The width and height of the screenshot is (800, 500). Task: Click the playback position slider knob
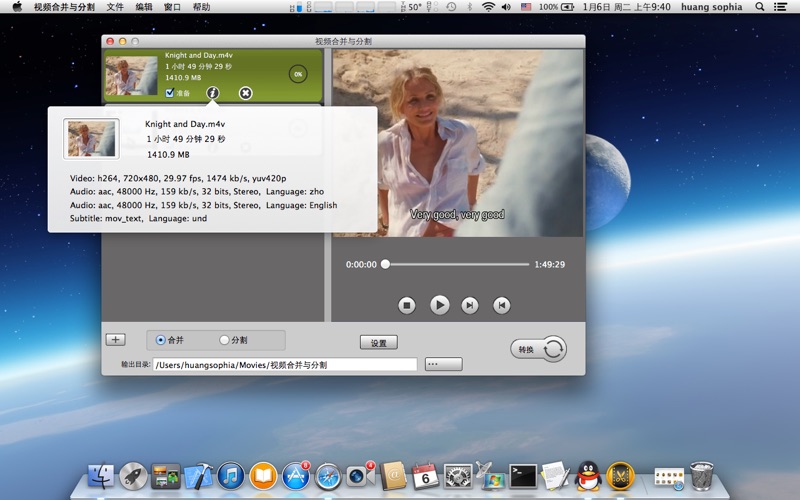pos(386,264)
